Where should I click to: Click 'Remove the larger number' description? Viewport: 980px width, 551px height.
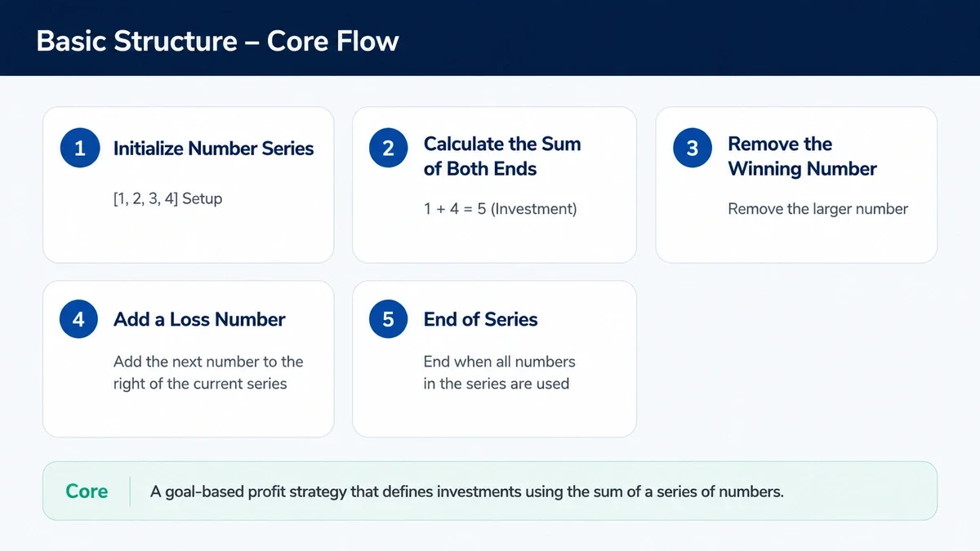click(x=817, y=209)
